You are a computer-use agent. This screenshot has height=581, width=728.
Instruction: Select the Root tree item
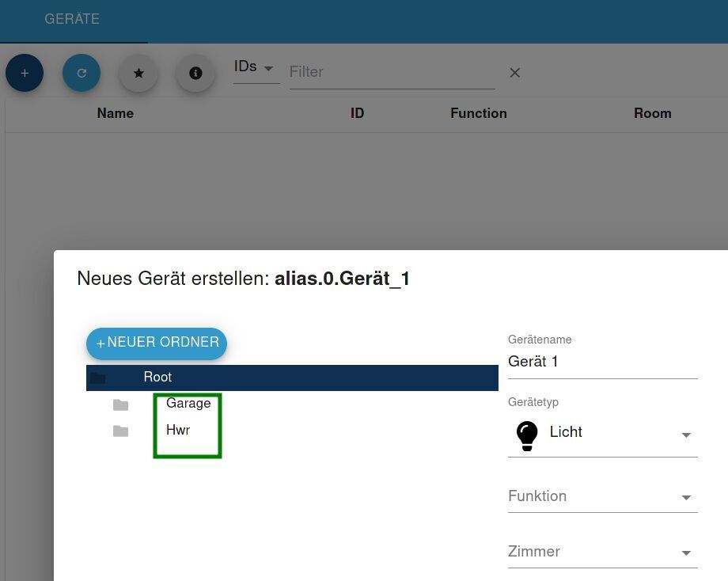pyautogui.click(x=157, y=378)
